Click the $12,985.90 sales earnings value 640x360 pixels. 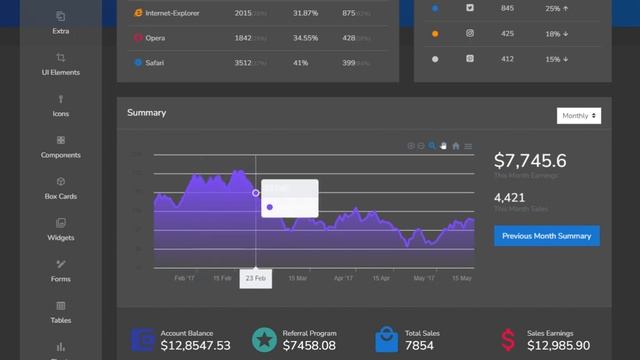[558, 346]
